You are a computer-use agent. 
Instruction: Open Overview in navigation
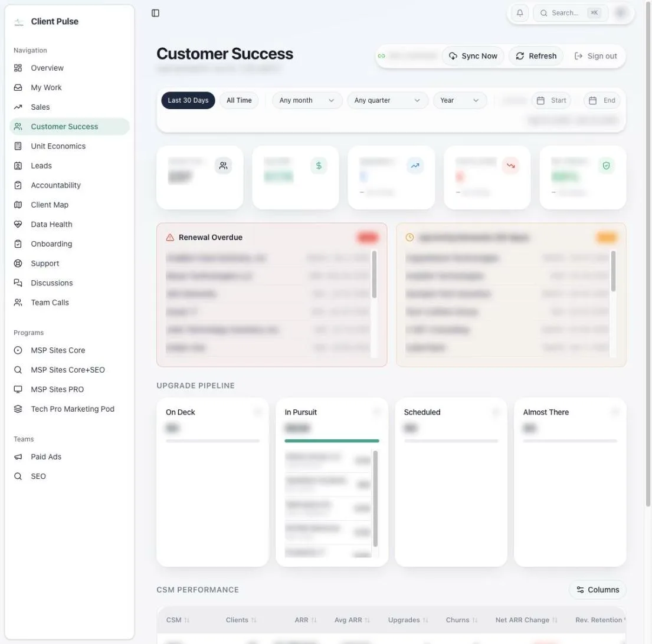click(69, 68)
